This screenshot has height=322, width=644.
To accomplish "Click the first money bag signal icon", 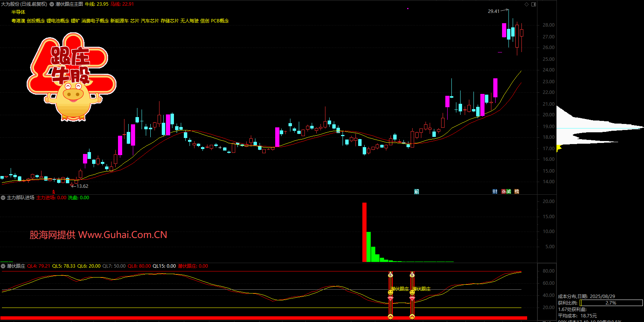I will pyautogui.click(x=391, y=274).
